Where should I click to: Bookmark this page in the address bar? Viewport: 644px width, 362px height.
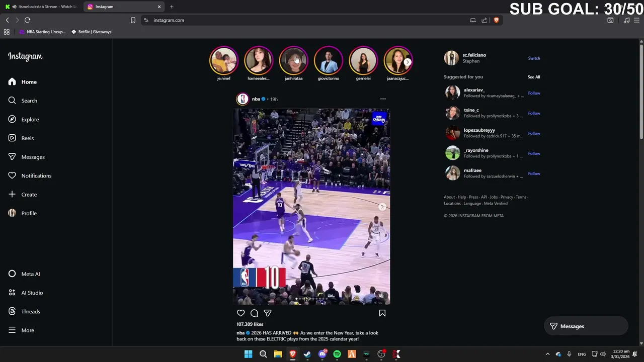pos(133,20)
